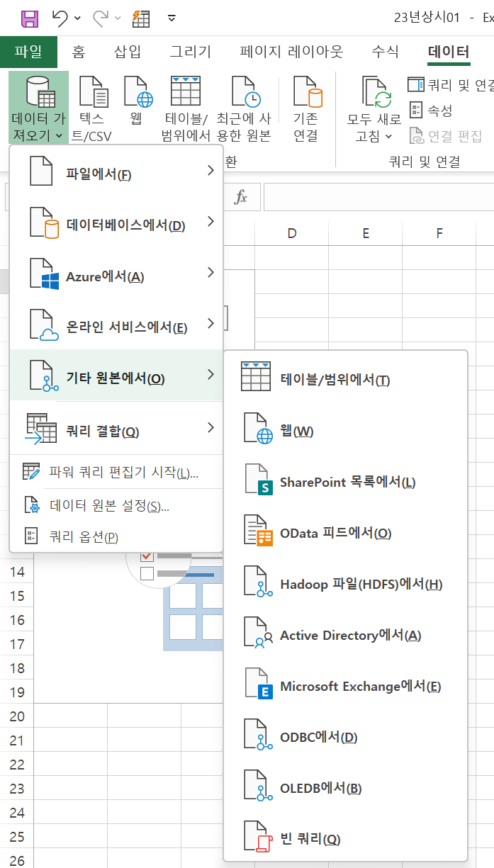The image size is (494, 868).
Task: Open the Quick Access Toolbar customize dropdown
Action: tap(172, 18)
